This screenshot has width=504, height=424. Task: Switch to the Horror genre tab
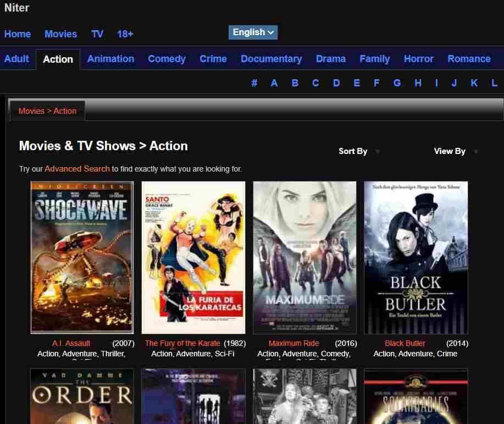click(x=419, y=58)
